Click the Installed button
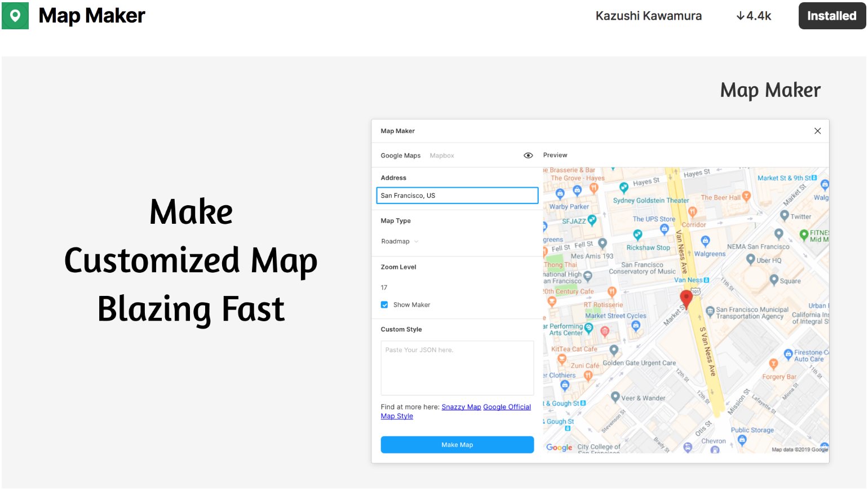This screenshot has height=496, width=868. (x=832, y=16)
